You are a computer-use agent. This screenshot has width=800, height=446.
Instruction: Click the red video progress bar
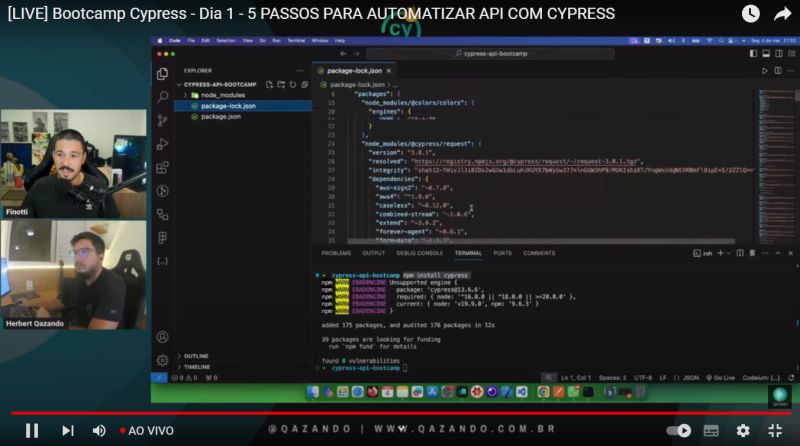tap(401, 413)
